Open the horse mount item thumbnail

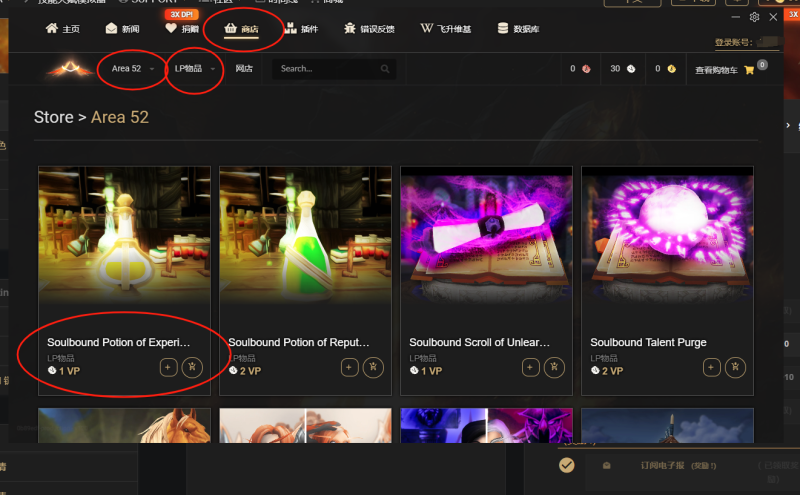(124, 426)
